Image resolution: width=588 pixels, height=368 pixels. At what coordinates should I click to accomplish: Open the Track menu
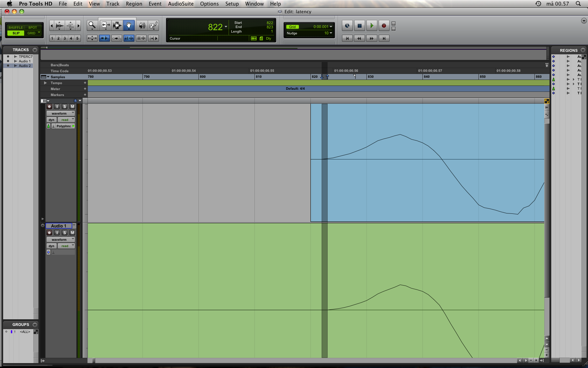click(113, 4)
